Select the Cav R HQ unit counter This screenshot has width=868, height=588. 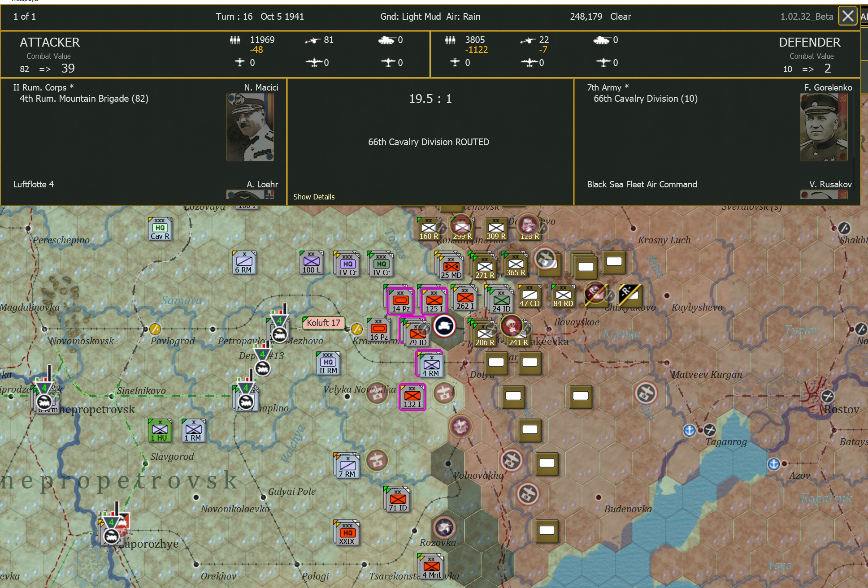160,229
